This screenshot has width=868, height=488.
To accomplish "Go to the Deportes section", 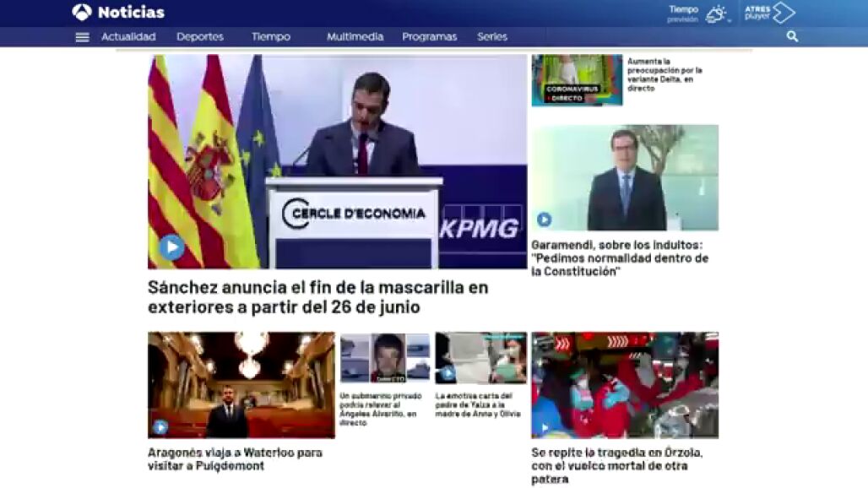I will [200, 37].
